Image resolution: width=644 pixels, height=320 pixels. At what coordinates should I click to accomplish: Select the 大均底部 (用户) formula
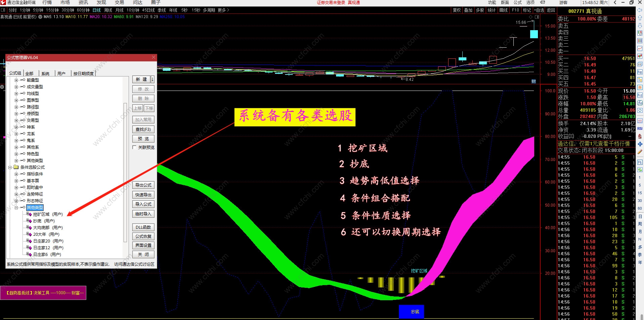pos(48,228)
